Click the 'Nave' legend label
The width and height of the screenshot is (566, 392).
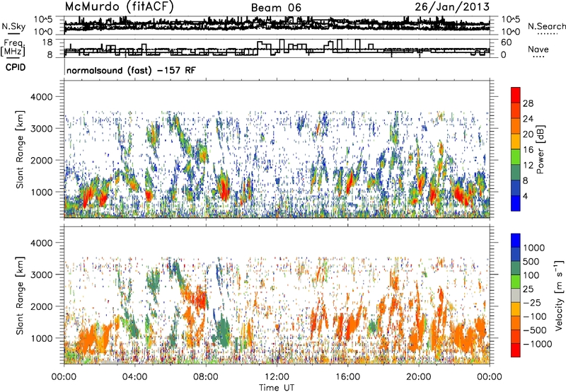tap(538, 49)
